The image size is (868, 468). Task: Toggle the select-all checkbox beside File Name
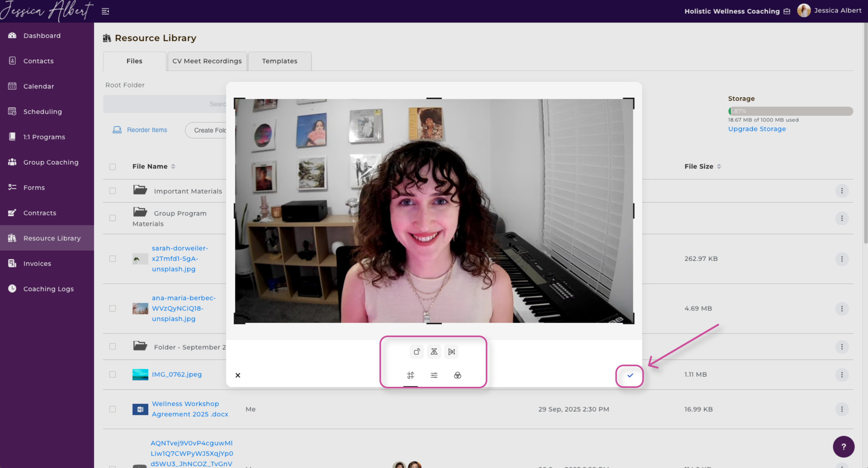(113, 167)
